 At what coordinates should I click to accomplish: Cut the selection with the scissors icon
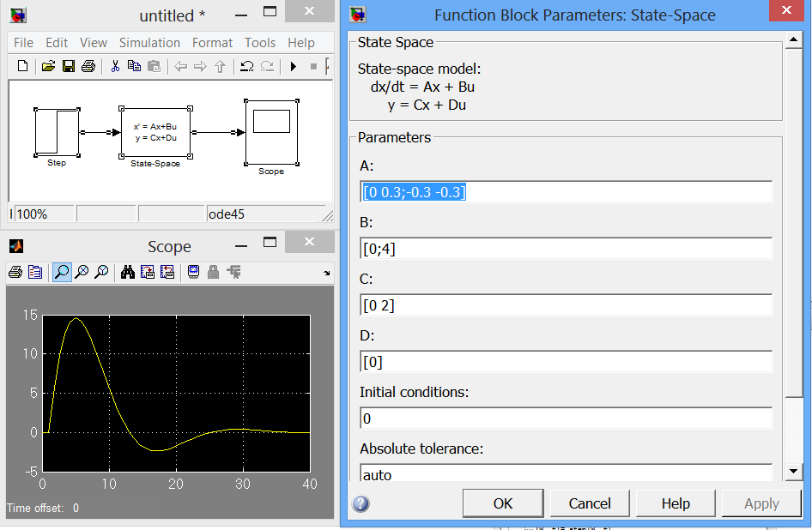(x=115, y=66)
